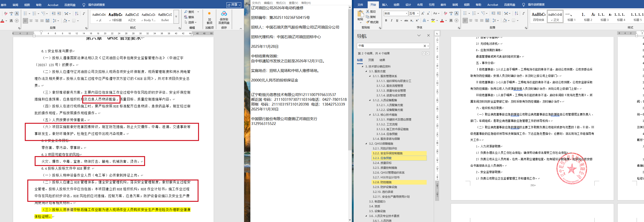Open References (引用) tab in right Word
This screenshot has height=222, width=644.
coord(432,5)
